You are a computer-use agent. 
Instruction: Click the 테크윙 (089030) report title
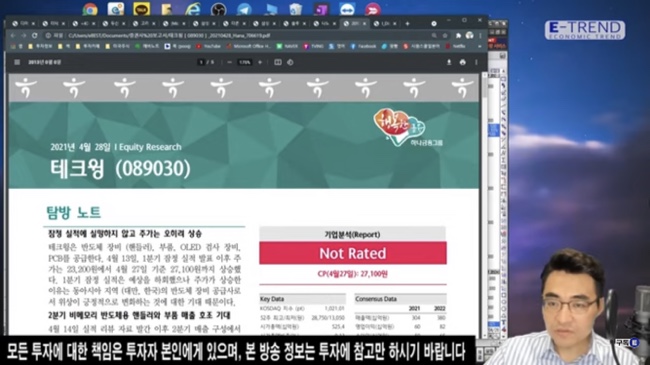120,169
